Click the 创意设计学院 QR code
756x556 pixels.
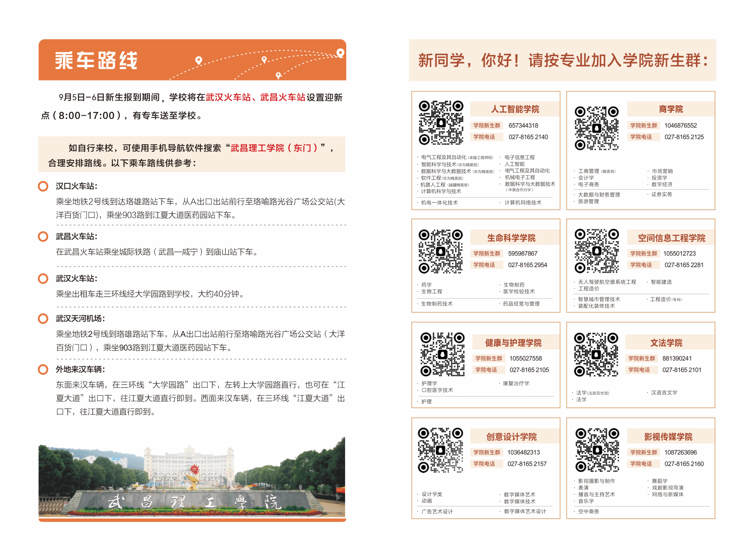coord(440,450)
